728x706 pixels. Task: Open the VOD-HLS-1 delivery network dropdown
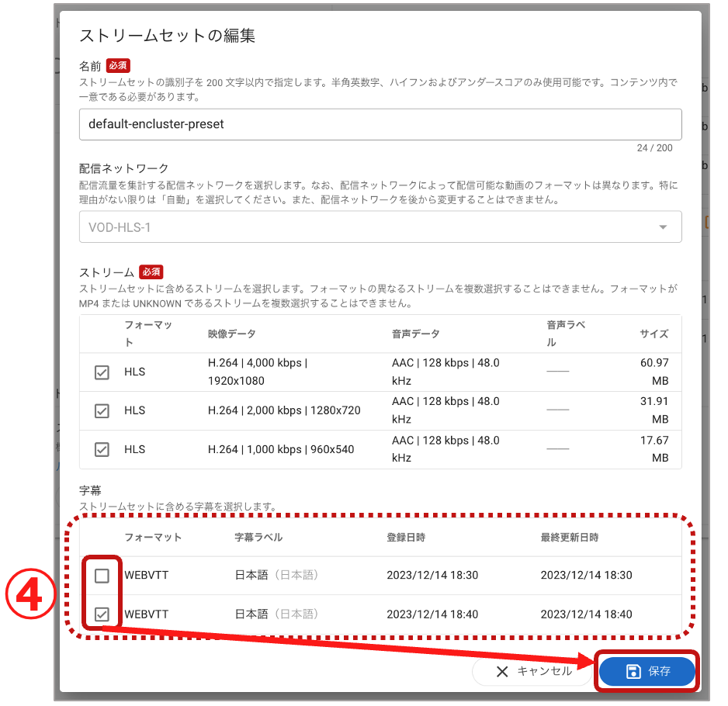[x=380, y=227]
